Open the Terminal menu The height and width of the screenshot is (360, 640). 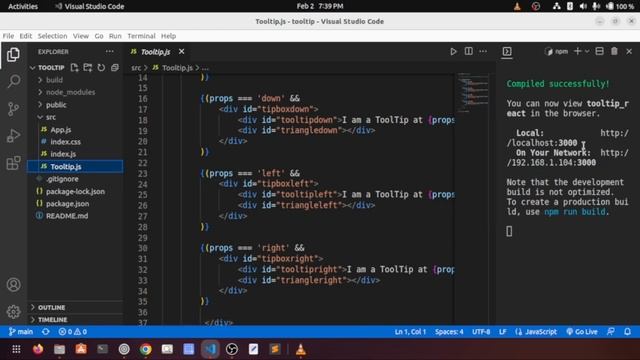click(141, 36)
